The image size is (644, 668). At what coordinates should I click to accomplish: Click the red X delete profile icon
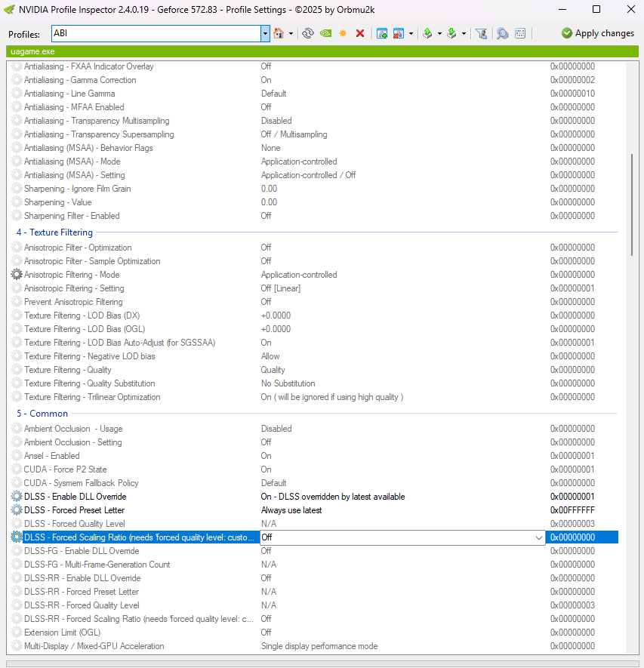click(x=360, y=33)
